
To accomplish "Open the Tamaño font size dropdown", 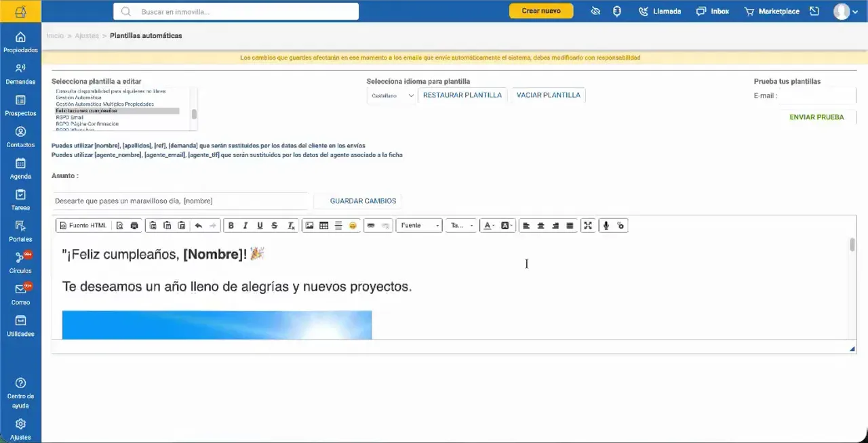I will point(462,226).
